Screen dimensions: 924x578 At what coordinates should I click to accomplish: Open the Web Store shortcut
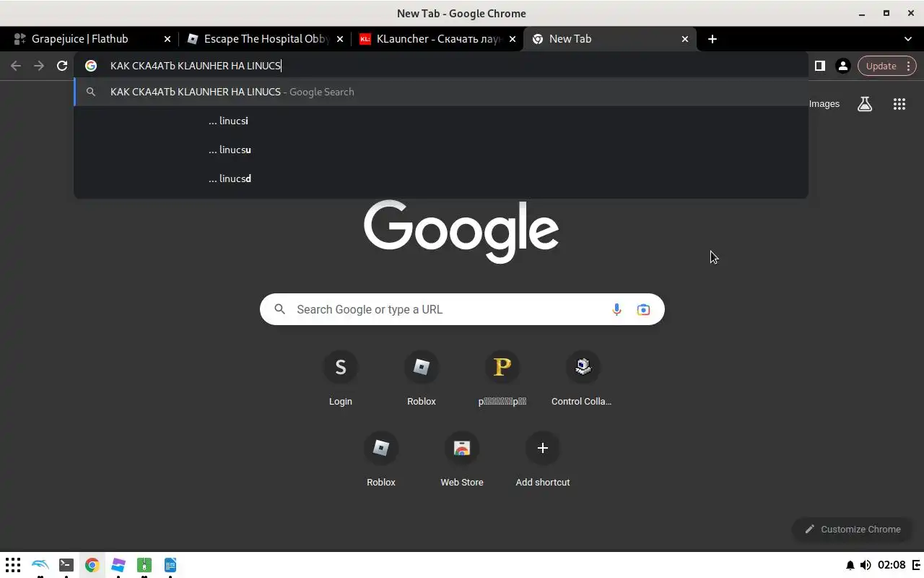click(462, 460)
